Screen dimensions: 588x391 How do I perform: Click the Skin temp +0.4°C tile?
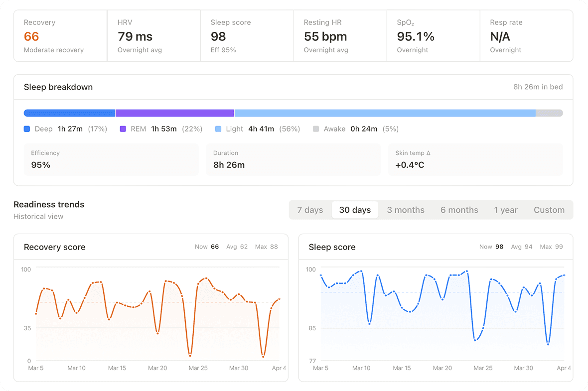tap(475, 159)
